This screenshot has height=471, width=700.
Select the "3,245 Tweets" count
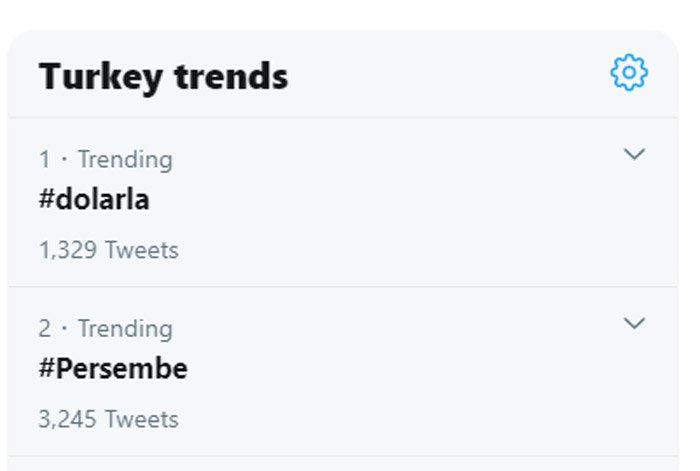point(108,419)
